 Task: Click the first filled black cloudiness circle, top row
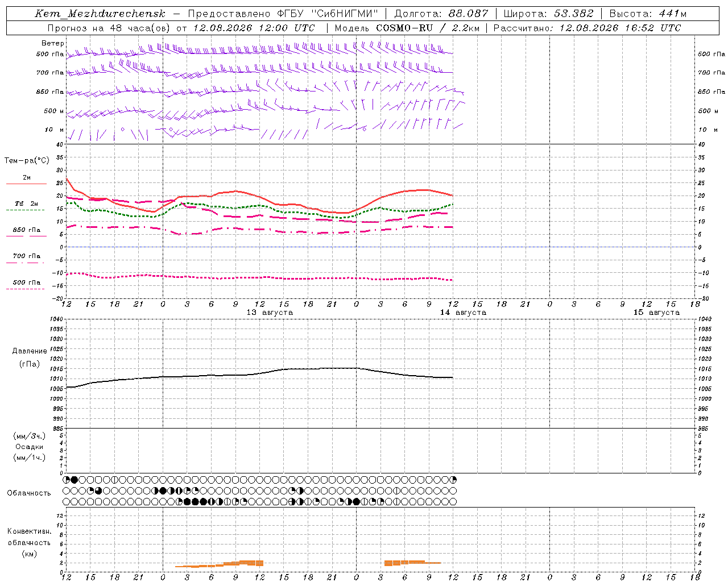(x=74, y=480)
